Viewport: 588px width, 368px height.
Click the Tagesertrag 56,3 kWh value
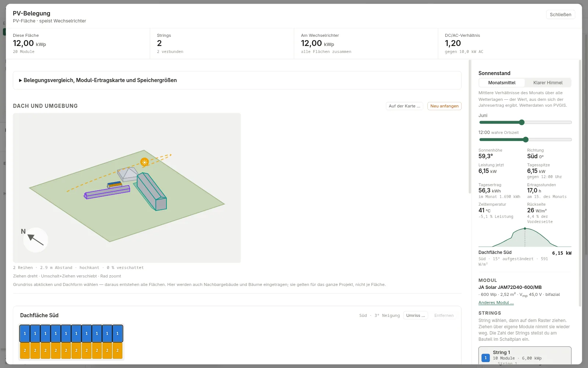490,191
